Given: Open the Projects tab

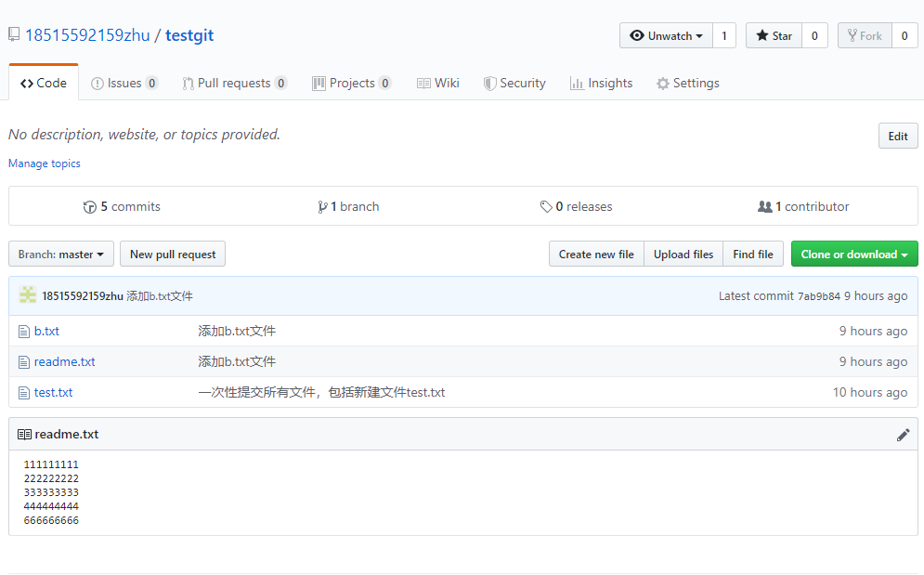Looking at the screenshot, I should click(x=352, y=84).
